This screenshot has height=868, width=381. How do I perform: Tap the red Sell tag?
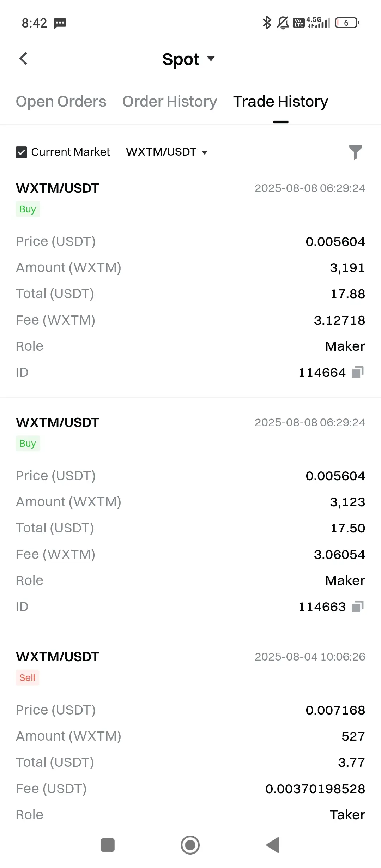(x=27, y=677)
